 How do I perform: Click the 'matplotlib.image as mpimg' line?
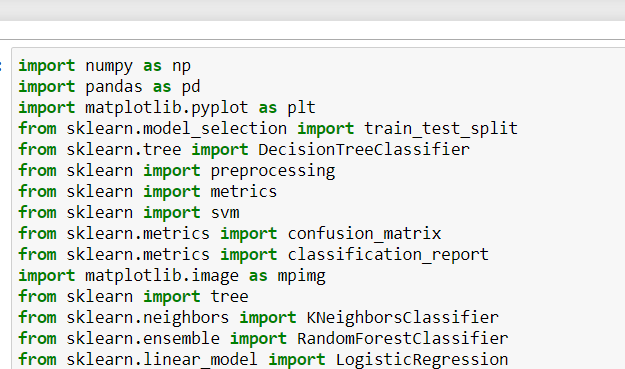pyautogui.click(x=172, y=276)
